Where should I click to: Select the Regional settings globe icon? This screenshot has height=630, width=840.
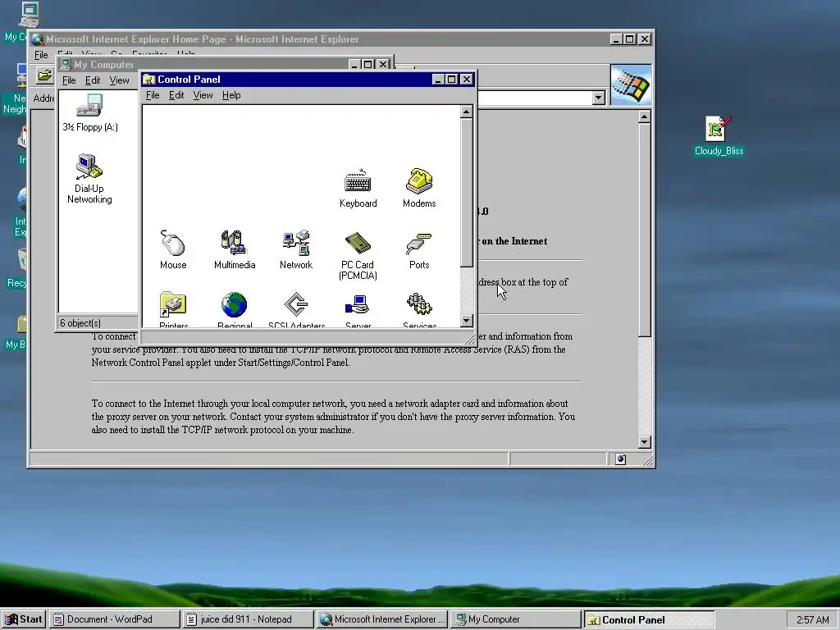pos(234,309)
